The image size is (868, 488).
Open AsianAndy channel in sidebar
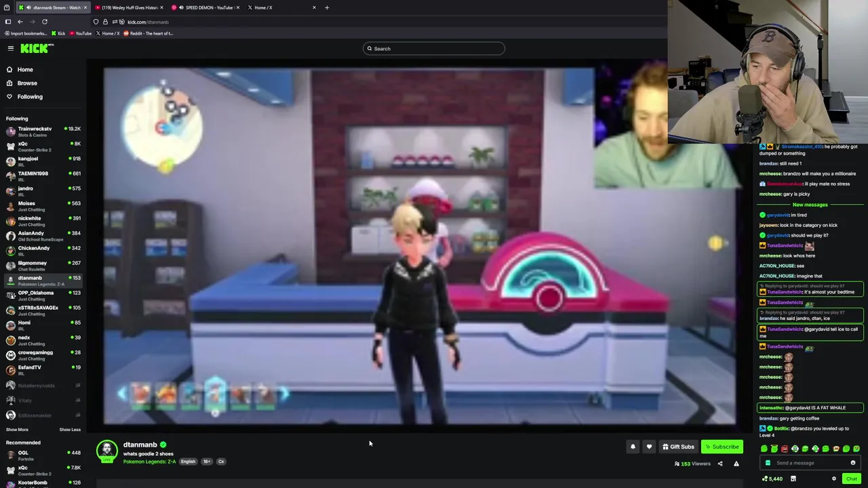click(x=43, y=236)
